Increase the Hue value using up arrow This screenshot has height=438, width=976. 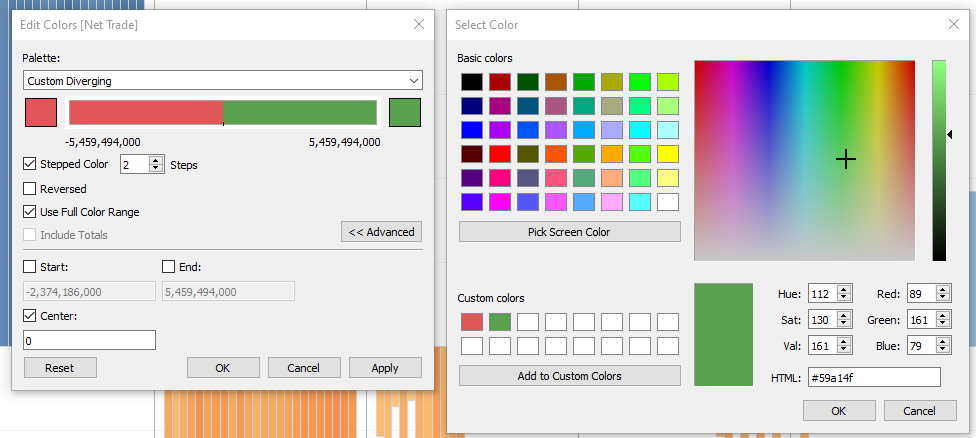click(x=844, y=289)
